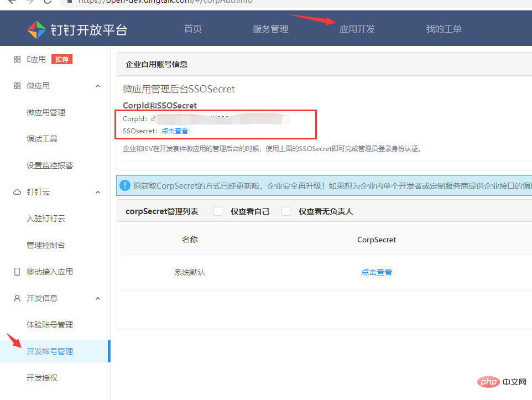
Task: Click the 微应用 grid icon
Action: click(x=17, y=86)
